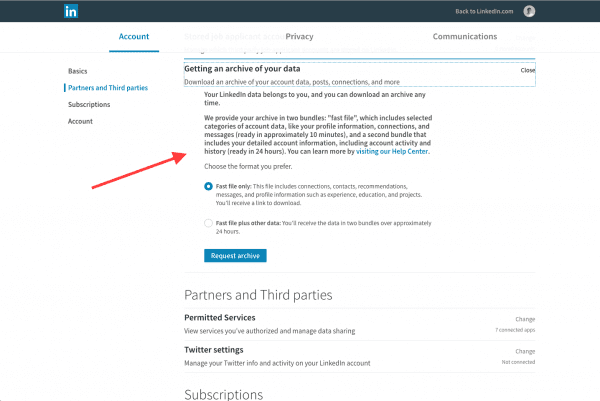Viewport: 600px width, 401px height.
Task: Expand Permitted Services with Change
Action: point(525,319)
